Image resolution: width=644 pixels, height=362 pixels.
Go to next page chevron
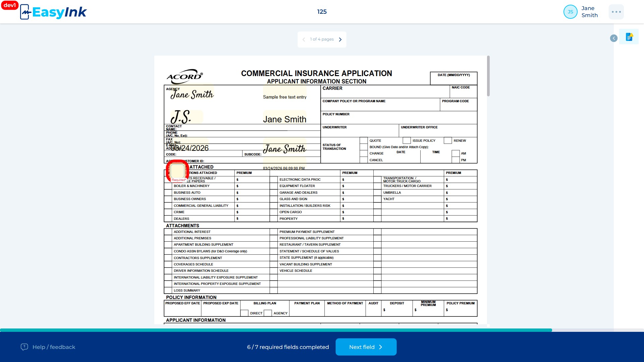(x=340, y=40)
